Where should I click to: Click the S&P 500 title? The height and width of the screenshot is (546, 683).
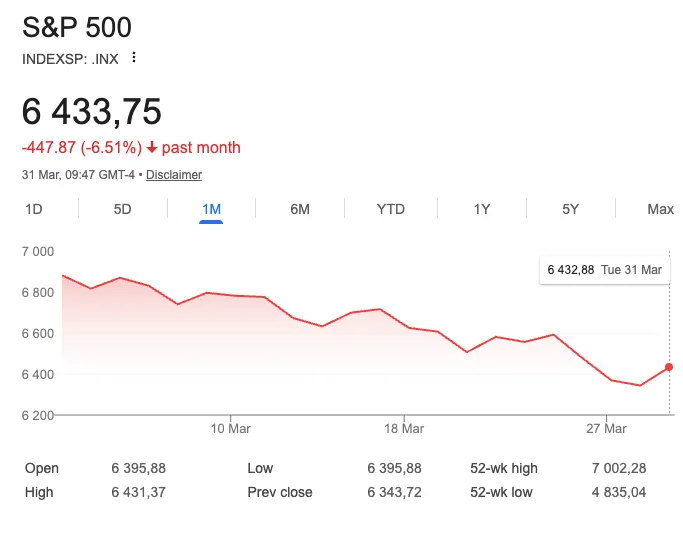pyautogui.click(x=77, y=27)
